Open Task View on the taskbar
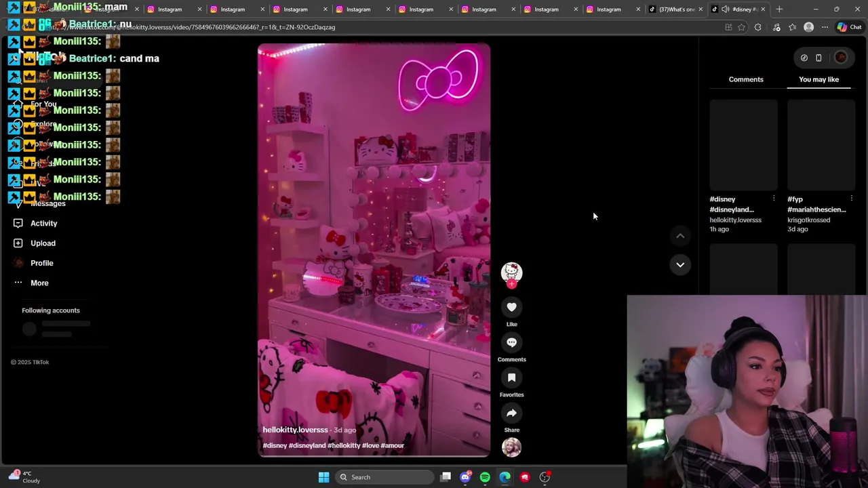The width and height of the screenshot is (868, 488). coord(446,477)
